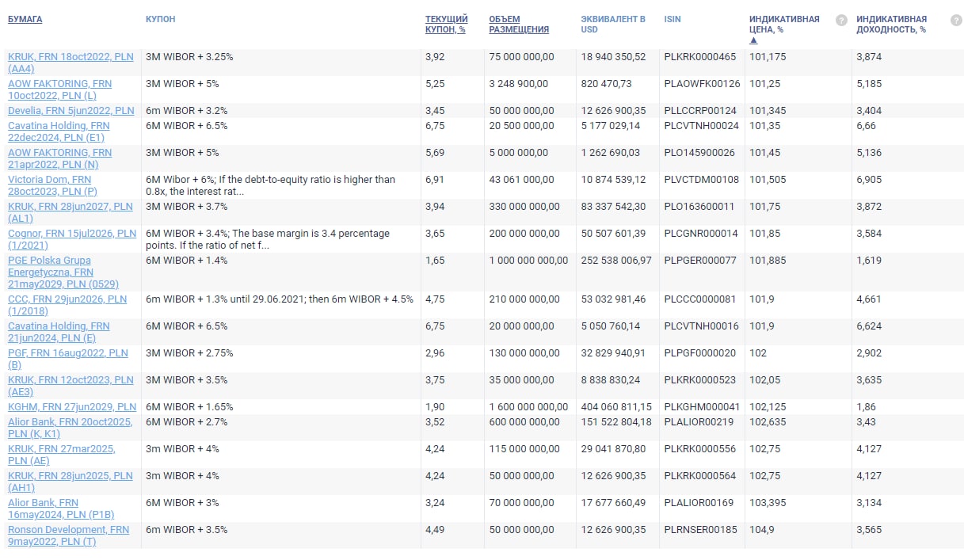Open KRUK, FRN 18oct2022 bond link
Viewport: 964px width, 560px height.
pyautogui.click(x=70, y=57)
